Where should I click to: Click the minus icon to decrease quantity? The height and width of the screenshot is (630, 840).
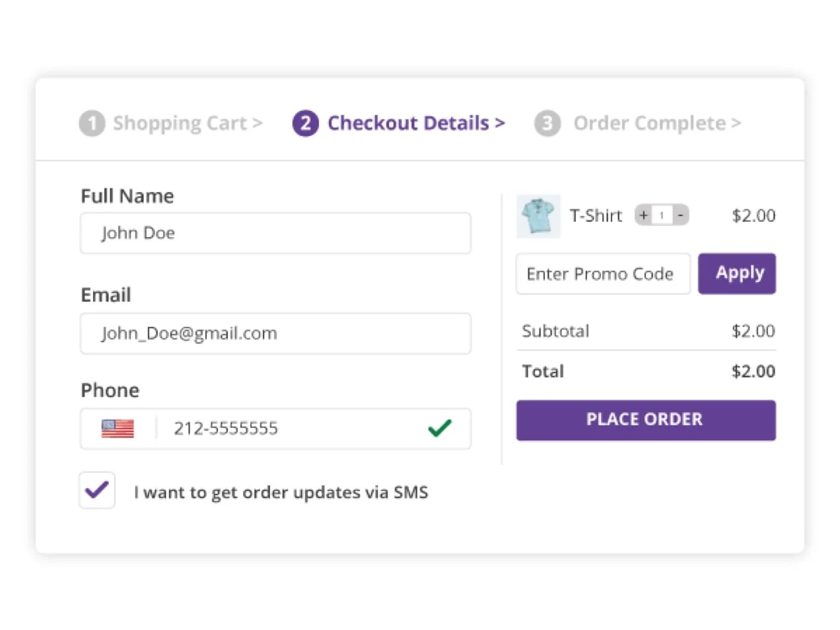(680, 215)
